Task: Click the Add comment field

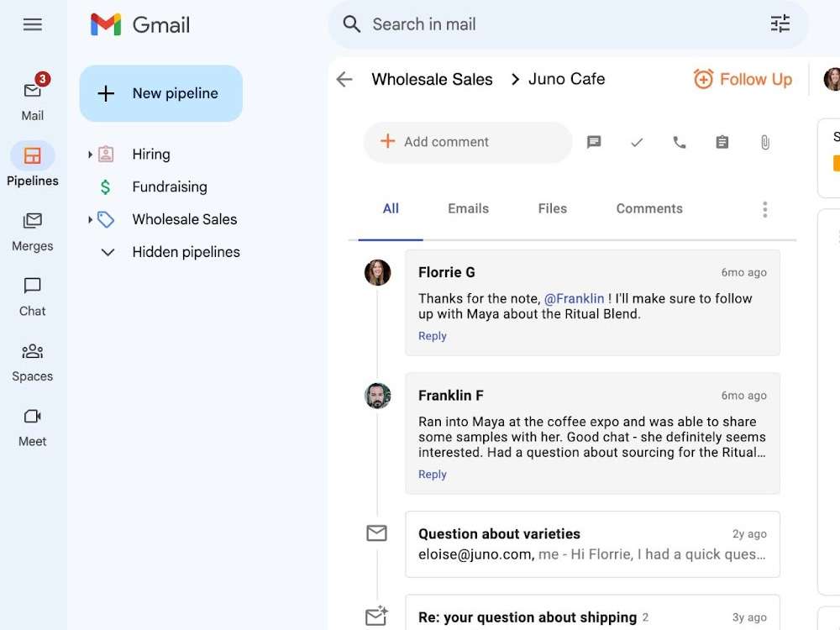Action: pyautogui.click(x=468, y=142)
